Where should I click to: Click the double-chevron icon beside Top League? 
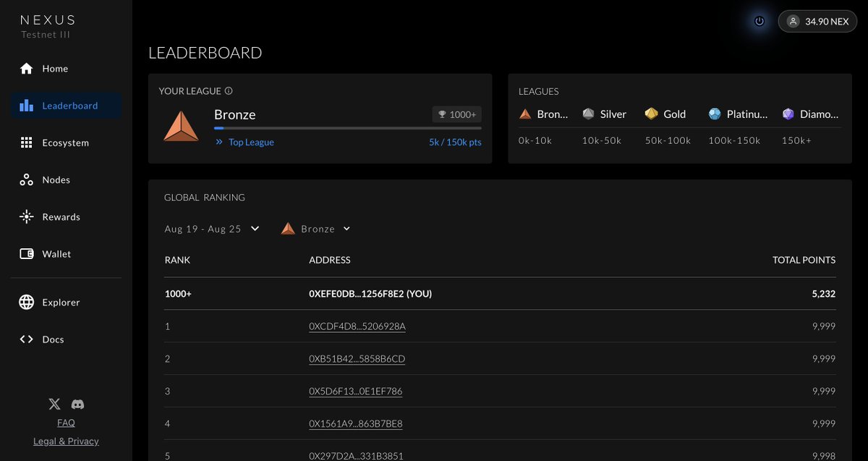[x=219, y=143]
